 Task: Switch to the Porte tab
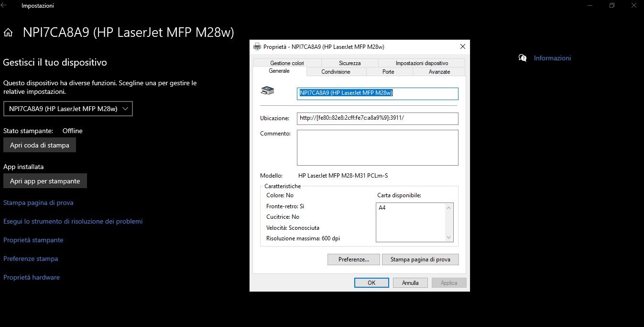(x=388, y=71)
